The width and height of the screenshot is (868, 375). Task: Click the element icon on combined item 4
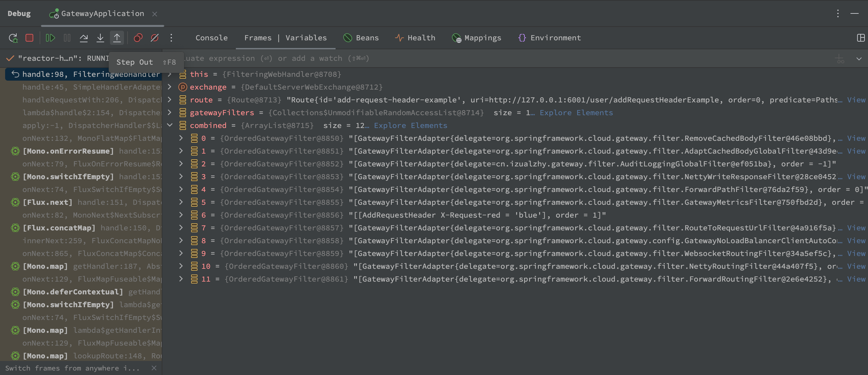[x=194, y=189]
